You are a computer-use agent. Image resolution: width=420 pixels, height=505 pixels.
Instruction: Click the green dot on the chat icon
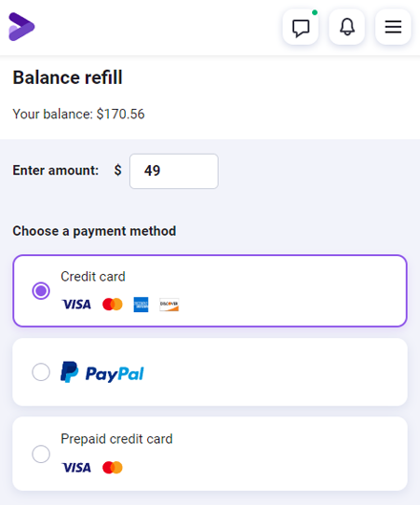click(315, 12)
